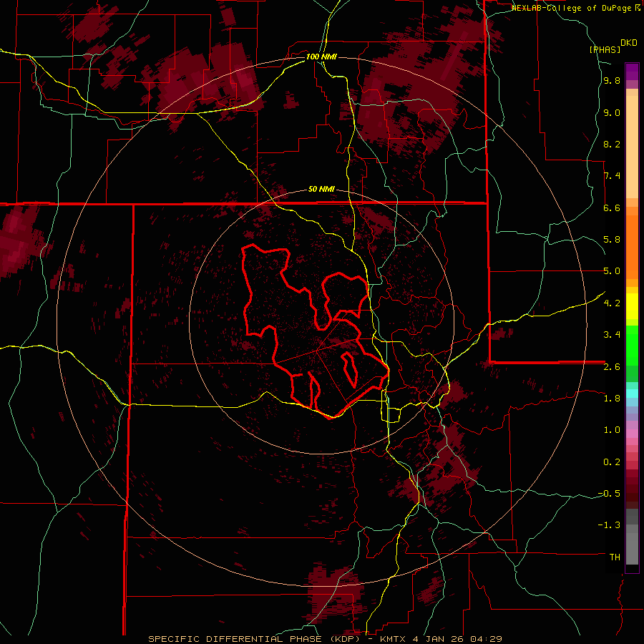Click the 3.4 scale value

[612, 335]
